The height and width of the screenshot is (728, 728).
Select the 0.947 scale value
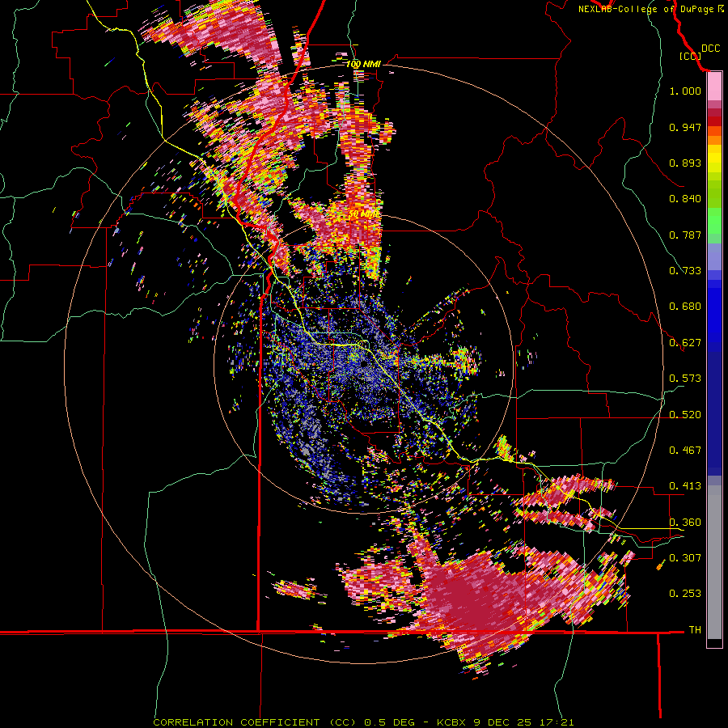point(685,127)
